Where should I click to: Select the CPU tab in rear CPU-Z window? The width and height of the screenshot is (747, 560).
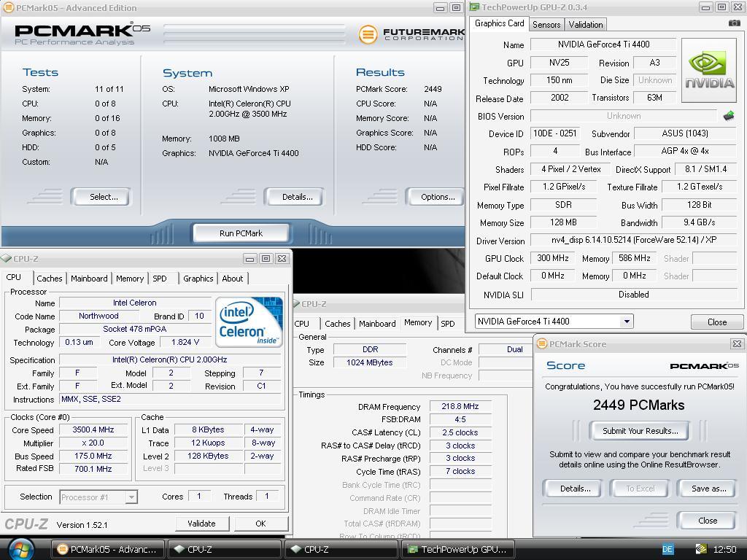(301, 323)
